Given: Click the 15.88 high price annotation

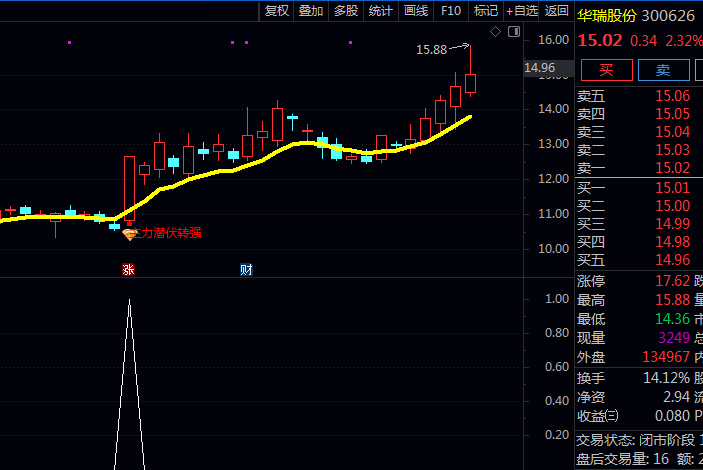Looking at the screenshot, I should click(x=431, y=50).
